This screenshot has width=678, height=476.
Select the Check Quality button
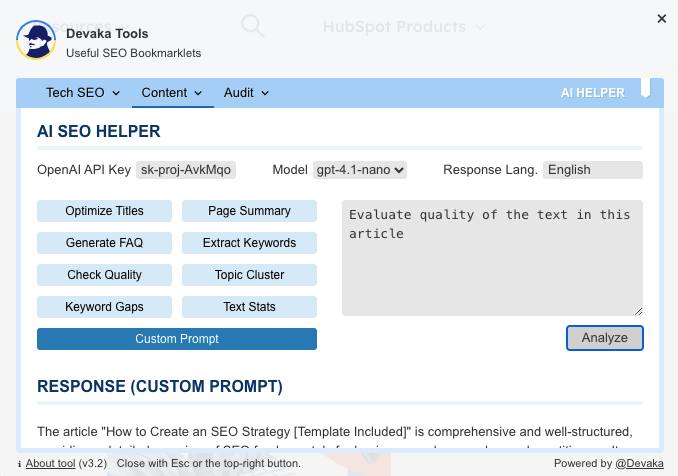point(104,275)
